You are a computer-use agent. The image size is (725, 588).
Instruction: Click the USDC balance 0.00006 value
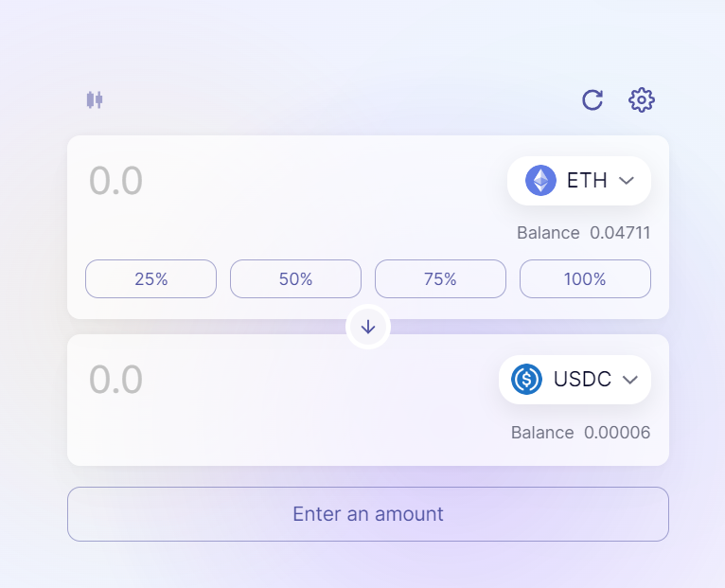(617, 433)
